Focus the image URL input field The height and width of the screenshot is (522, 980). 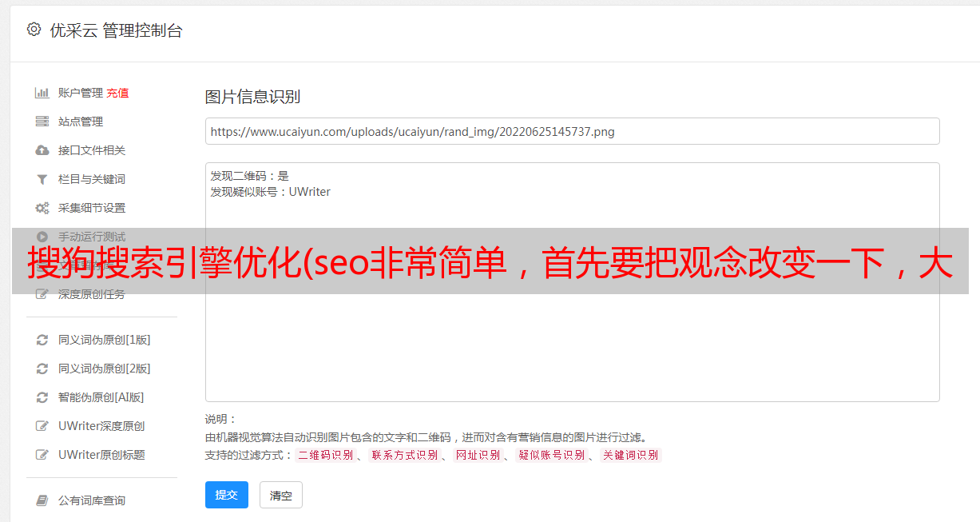pos(572,131)
